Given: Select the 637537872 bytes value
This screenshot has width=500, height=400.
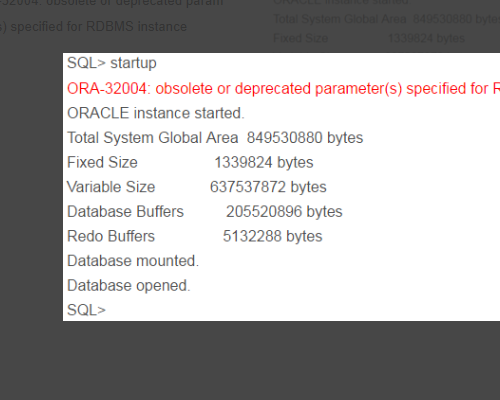Looking at the screenshot, I should 268,187.
